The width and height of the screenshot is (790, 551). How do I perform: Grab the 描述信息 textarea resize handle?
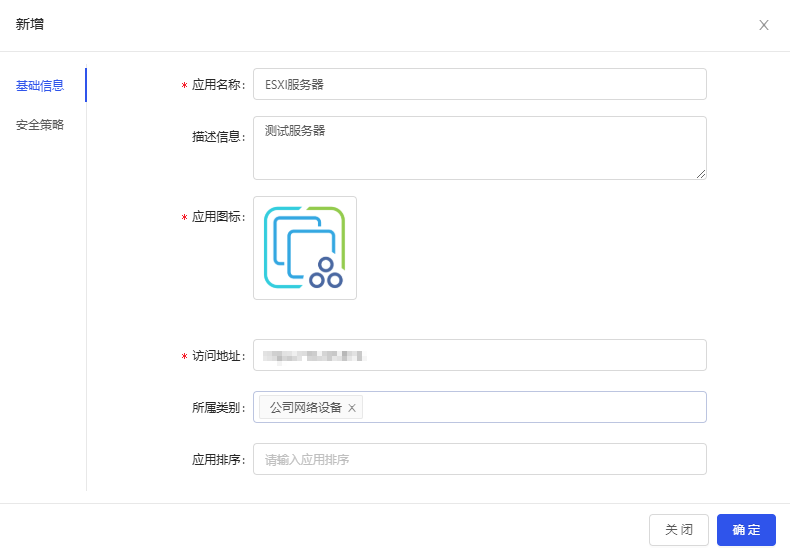point(701,174)
